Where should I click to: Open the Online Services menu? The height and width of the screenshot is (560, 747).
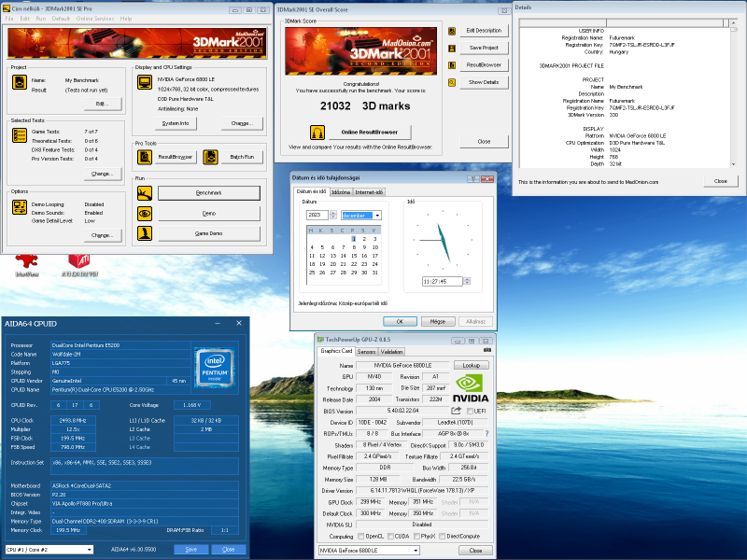tap(95, 19)
